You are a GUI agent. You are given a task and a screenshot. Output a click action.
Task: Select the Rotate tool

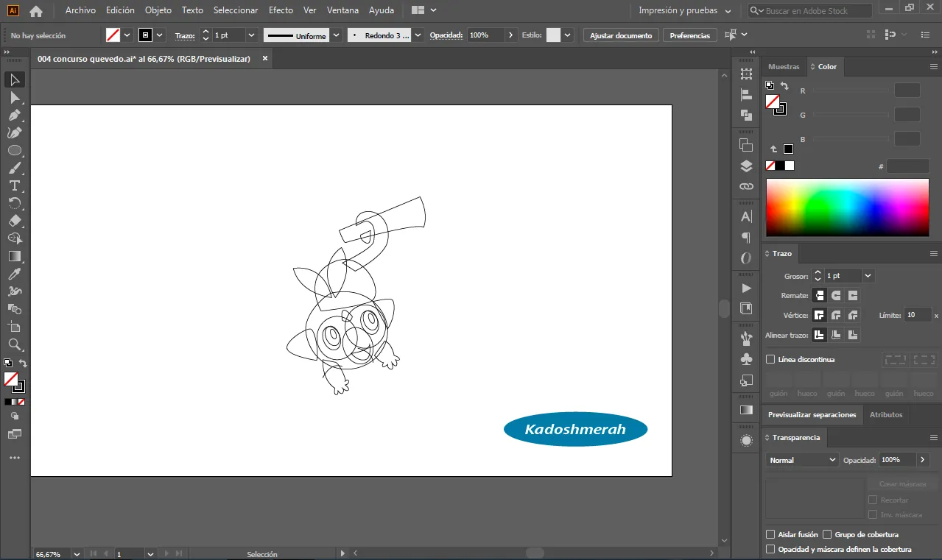coord(14,203)
